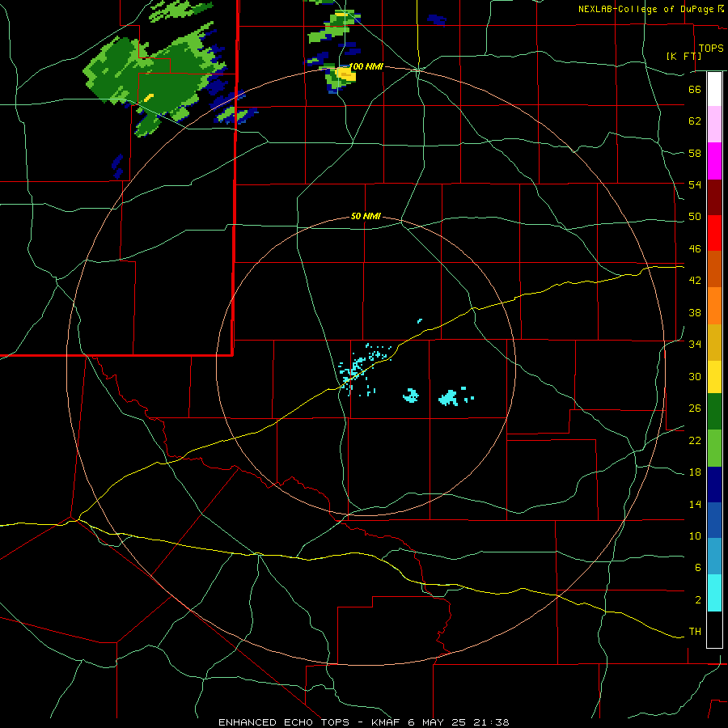The height and width of the screenshot is (728, 728).
Task: Click the dark maroon legend swatch
Action: click(714, 197)
